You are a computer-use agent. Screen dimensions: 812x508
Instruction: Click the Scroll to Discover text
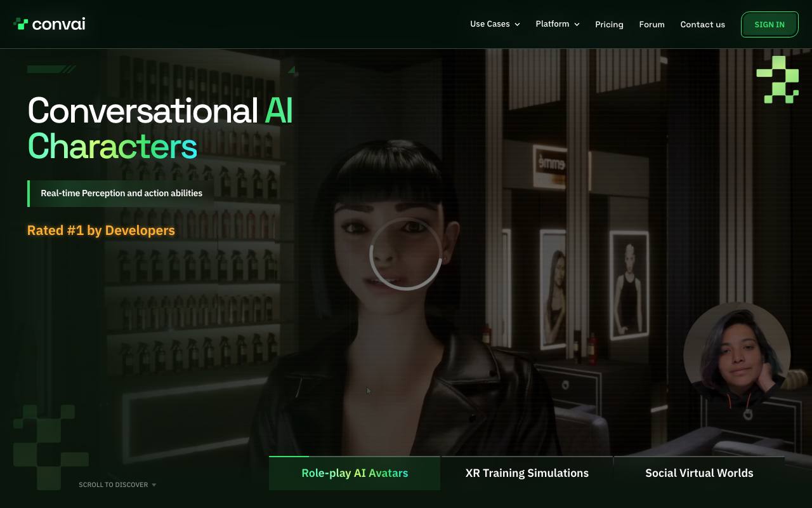113,485
